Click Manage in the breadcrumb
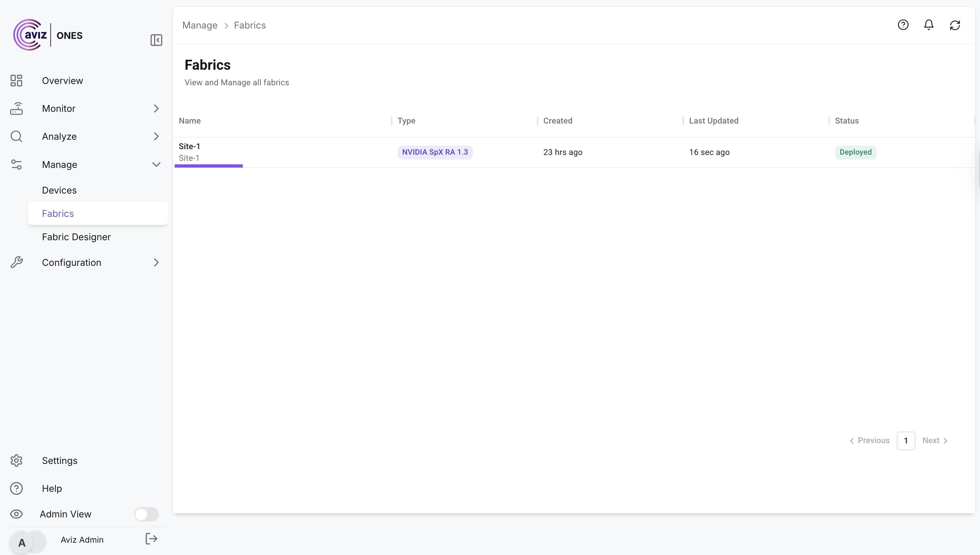Screen dimensions: 980x555 pos(200,25)
